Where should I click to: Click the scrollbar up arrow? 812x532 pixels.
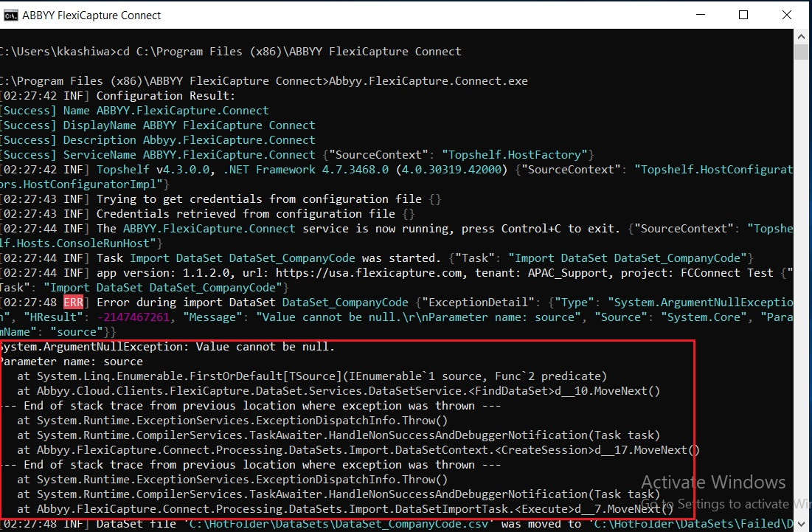click(801, 37)
